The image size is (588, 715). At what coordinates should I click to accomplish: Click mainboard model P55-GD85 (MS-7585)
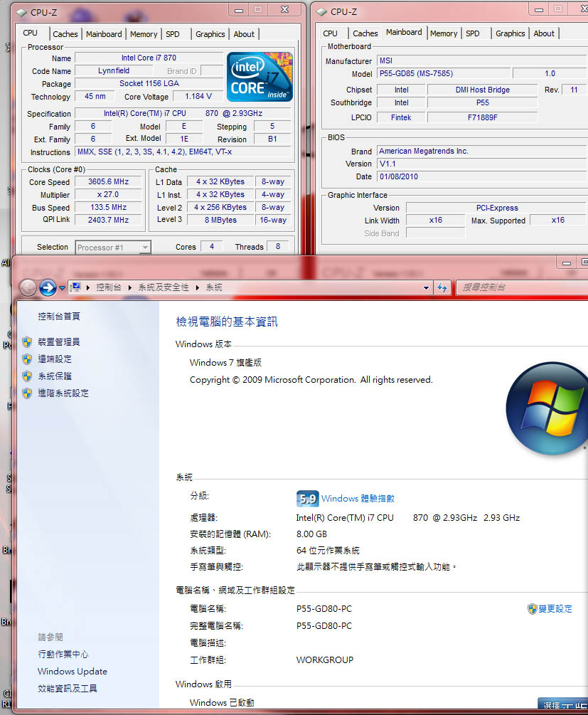(444, 73)
